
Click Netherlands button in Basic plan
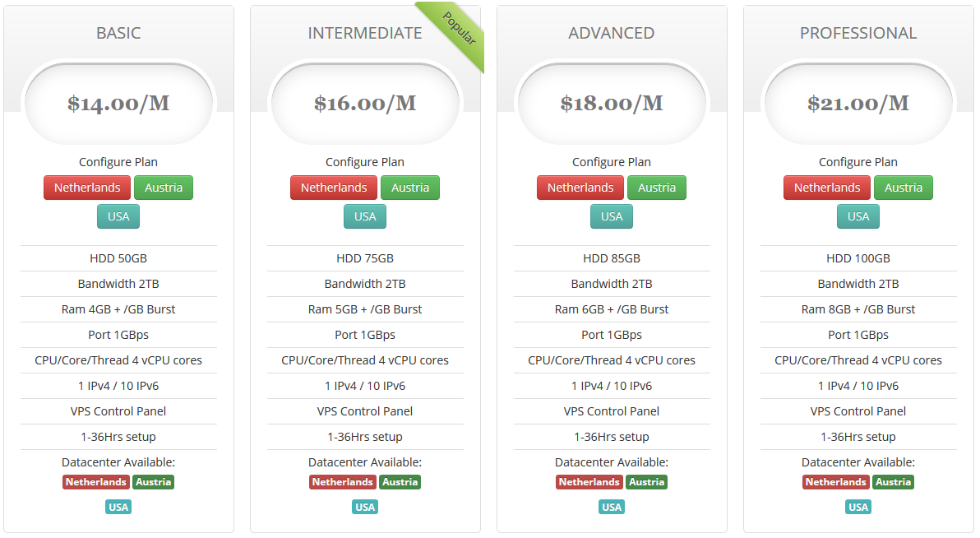(87, 188)
